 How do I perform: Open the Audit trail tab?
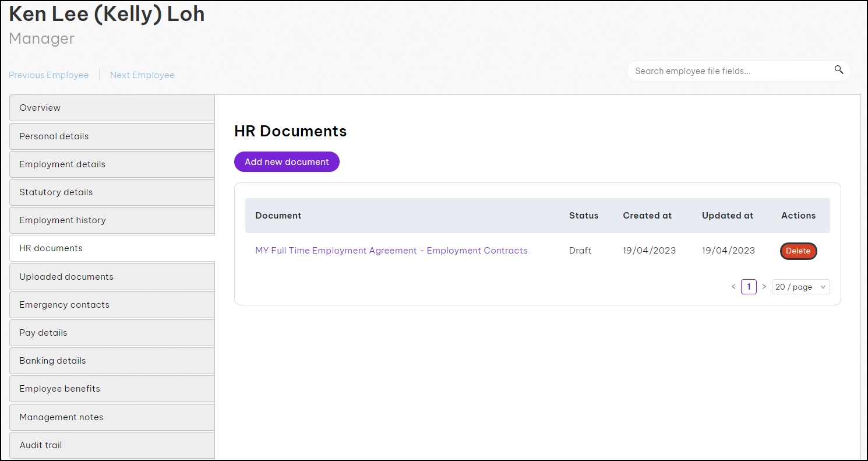coord(112,445)
